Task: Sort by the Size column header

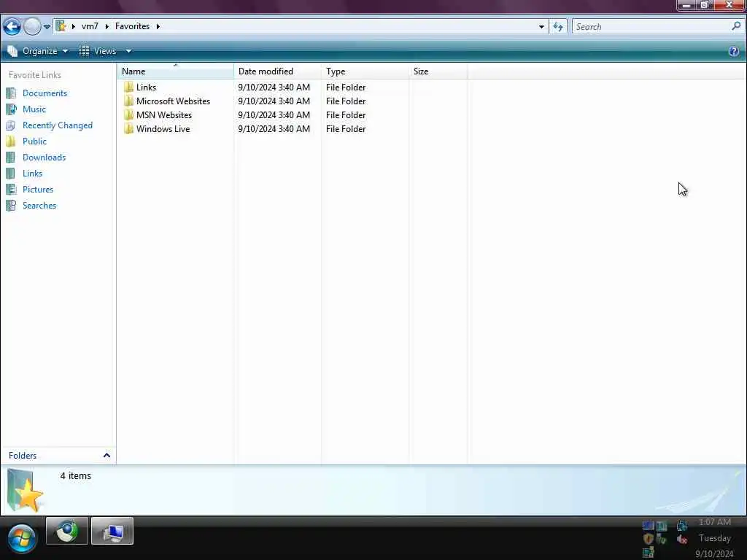Action: (438, 71)
